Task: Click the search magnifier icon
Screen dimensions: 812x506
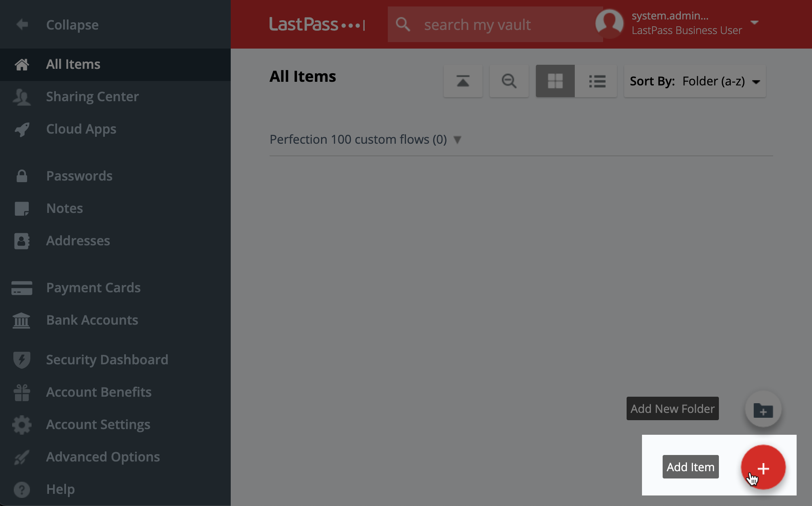Action: click(403, 24)
